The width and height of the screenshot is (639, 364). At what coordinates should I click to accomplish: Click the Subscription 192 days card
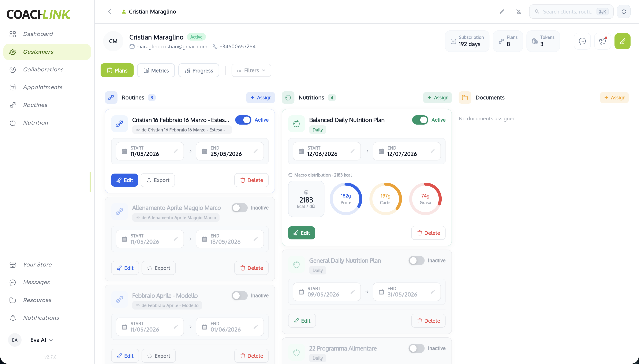[467, 41]
